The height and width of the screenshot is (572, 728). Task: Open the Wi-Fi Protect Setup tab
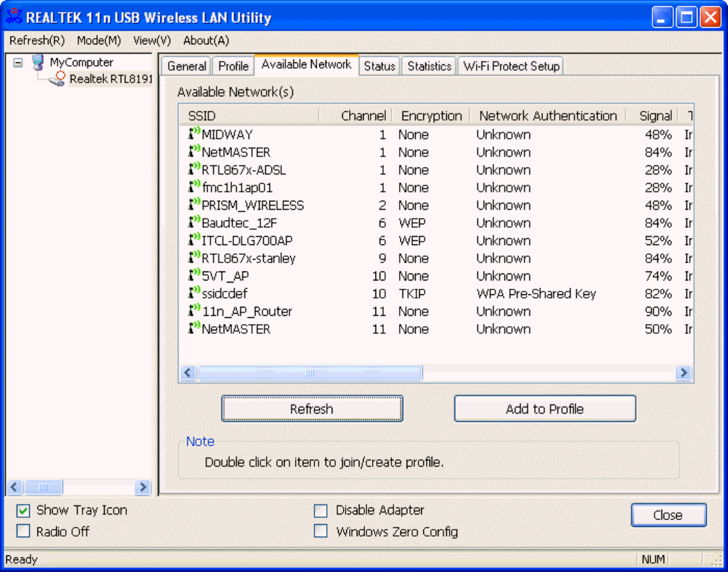pos(511,66)
